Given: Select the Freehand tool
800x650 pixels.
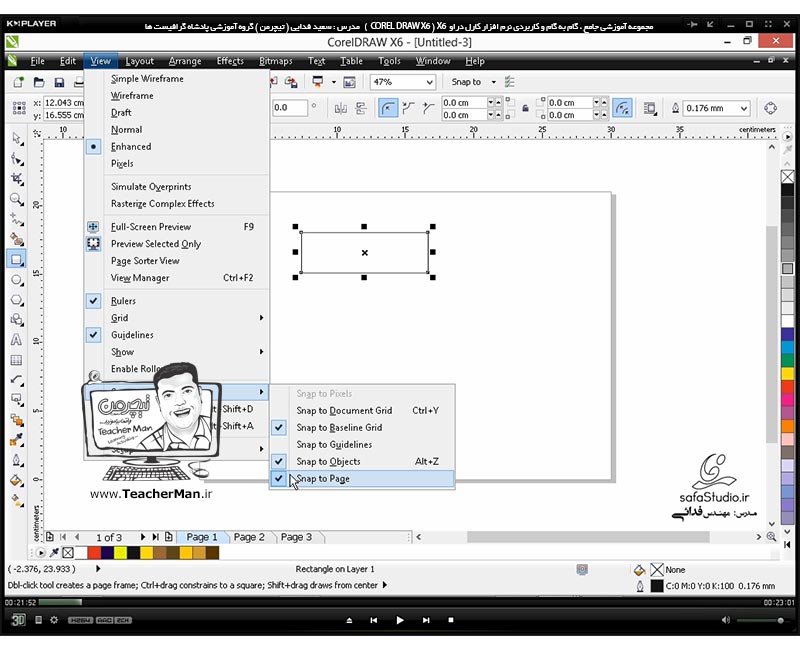Looking at the screenshot, I should click(x=17, y=219).
